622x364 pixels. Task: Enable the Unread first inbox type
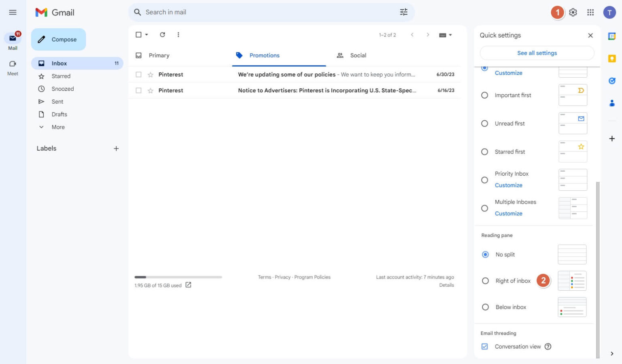[485, 123]
